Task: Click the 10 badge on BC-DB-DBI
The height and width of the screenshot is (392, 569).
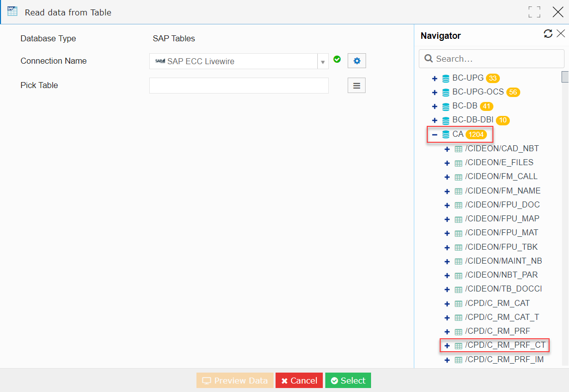Action: click(503, 120)
